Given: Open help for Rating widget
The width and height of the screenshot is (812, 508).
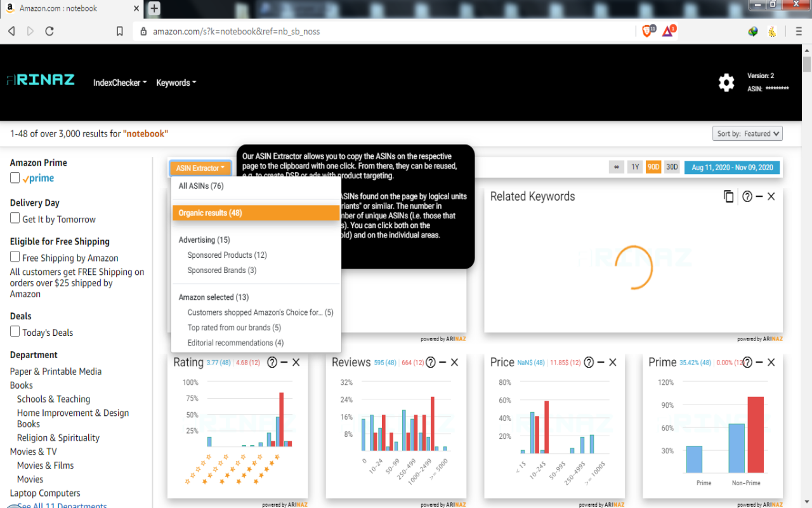Looking at the screenshot, I should [x=272, y=362].
